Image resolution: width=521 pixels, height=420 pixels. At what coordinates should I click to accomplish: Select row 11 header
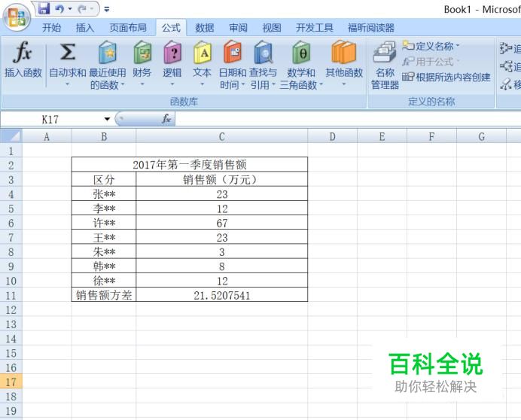11,295
